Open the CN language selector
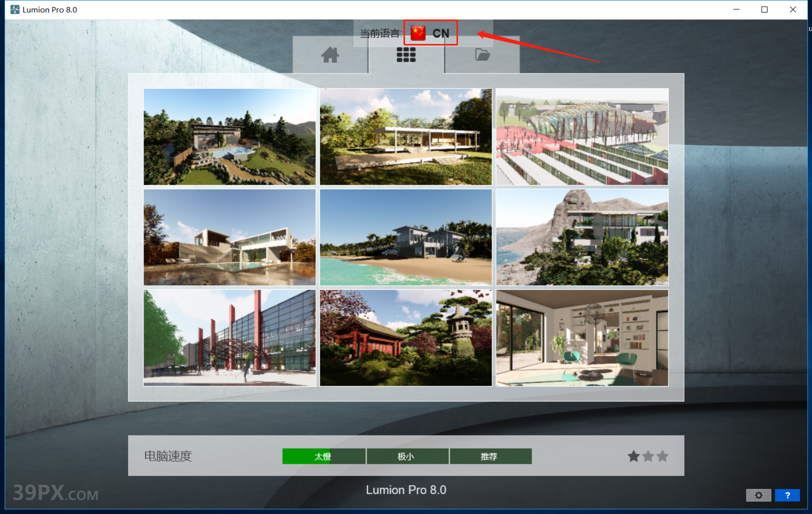Image resolution: width=812 pixels, height=514 pixels. click(440, 33)
